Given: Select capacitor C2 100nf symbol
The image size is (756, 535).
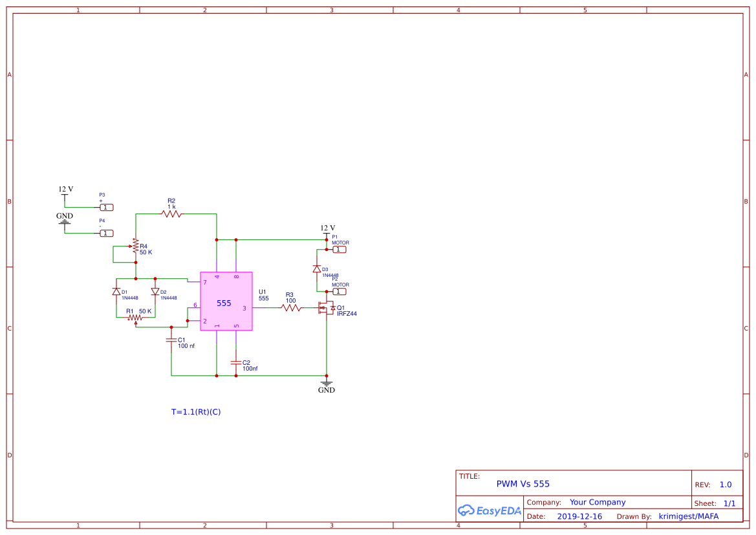Looking at the screenshot, I should point(235,364).
